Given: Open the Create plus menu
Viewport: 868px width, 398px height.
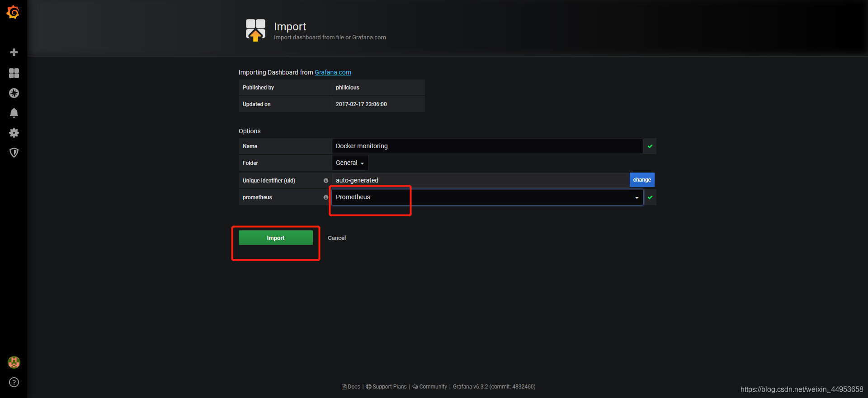Looking at the screenshot, I should [14, 52].
